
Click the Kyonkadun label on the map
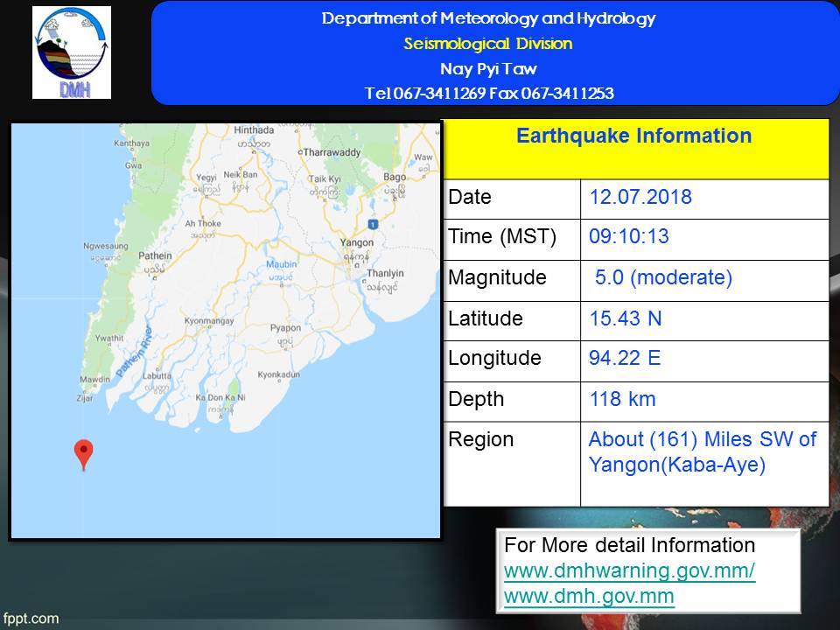click(278, 374)
